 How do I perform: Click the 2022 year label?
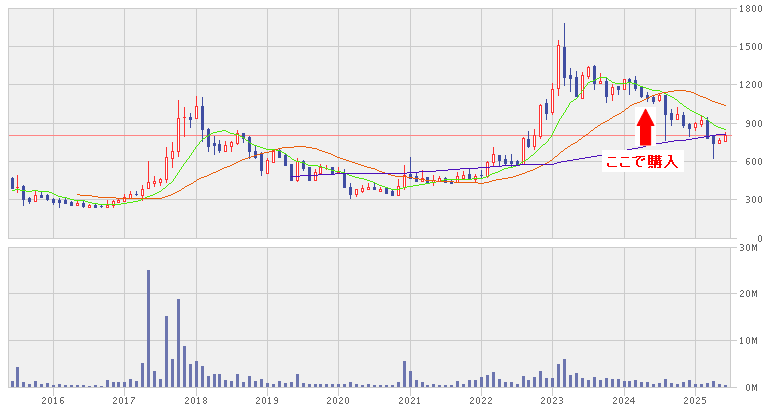coord(481,400)
